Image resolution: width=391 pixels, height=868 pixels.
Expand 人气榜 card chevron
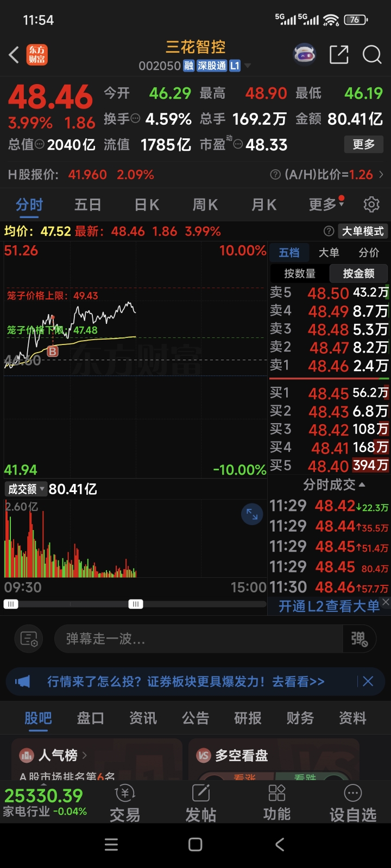[x=84, y=755]
